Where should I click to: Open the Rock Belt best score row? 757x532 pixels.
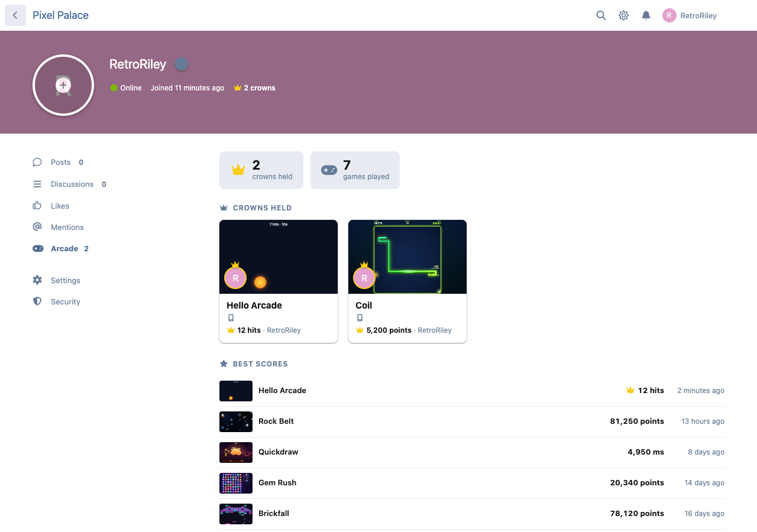pyautogui.click(x=472, y=421)
